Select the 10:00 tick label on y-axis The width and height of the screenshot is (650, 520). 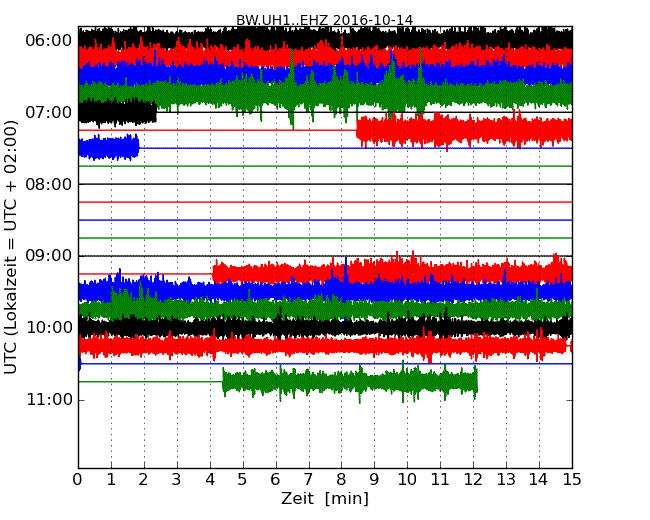(47, 328)
